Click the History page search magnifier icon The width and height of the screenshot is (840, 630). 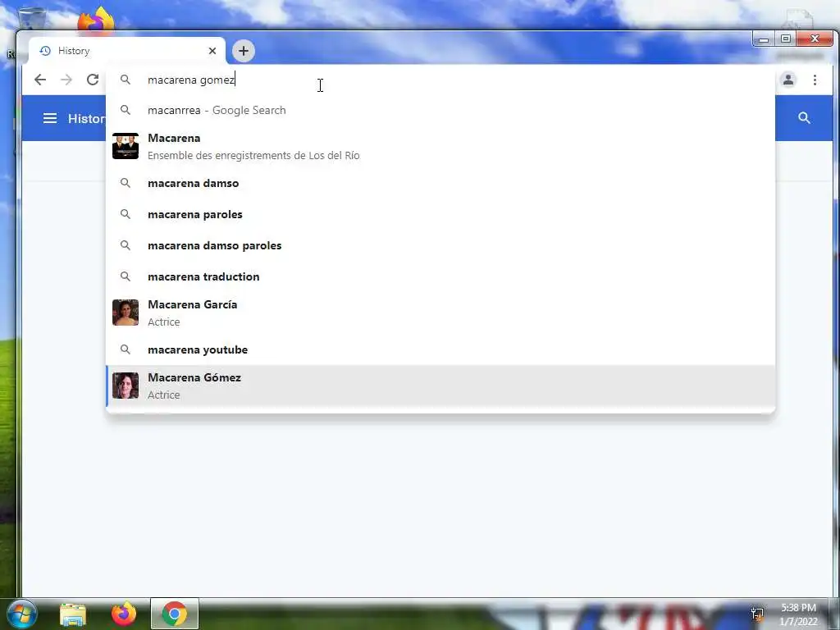coord(804,118)
